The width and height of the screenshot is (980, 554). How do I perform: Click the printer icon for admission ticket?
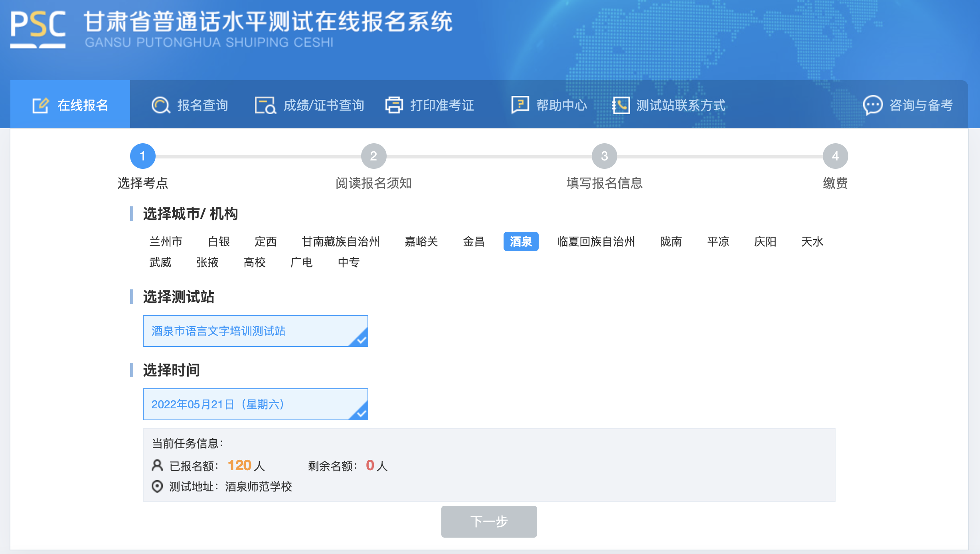394,105
